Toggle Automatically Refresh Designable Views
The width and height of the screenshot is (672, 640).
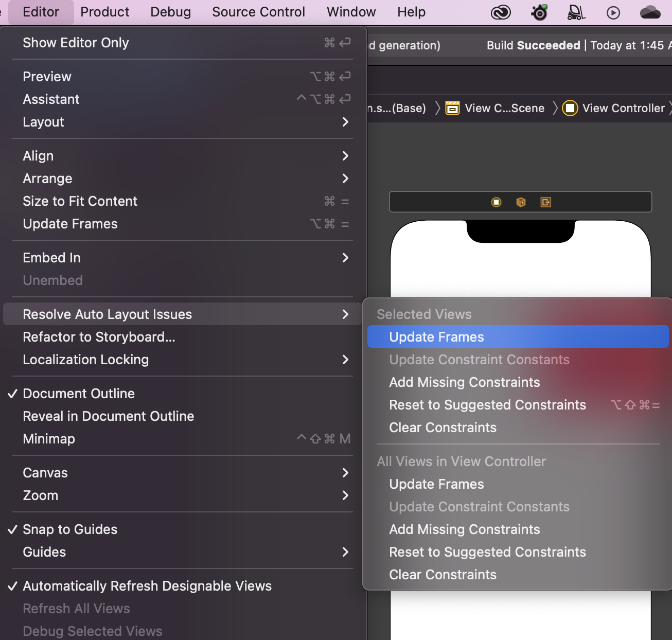tap(183, 586)
